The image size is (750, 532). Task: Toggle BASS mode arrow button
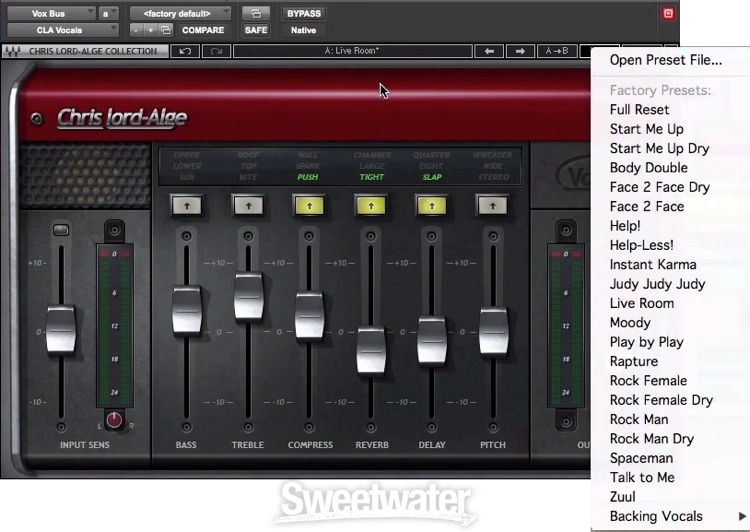187,206
